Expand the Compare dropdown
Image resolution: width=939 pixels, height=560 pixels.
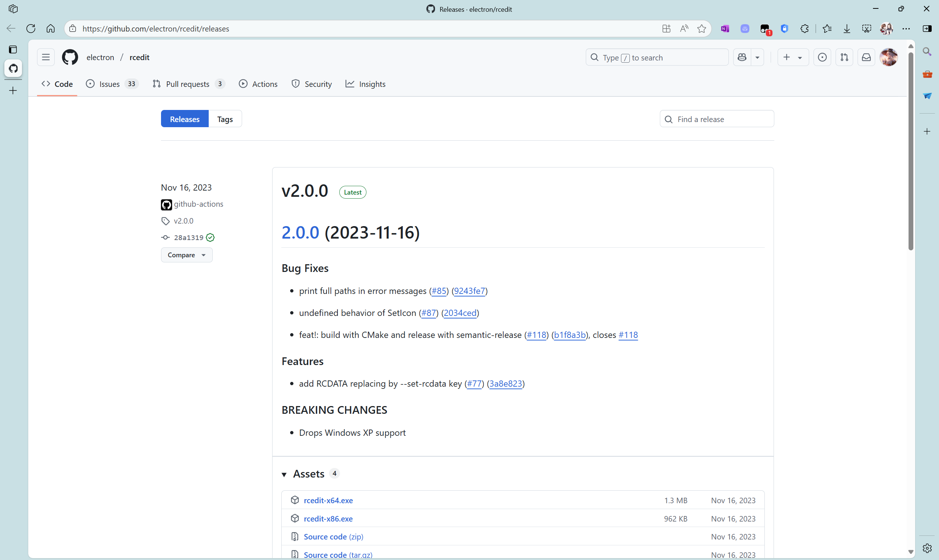point(187,255)
